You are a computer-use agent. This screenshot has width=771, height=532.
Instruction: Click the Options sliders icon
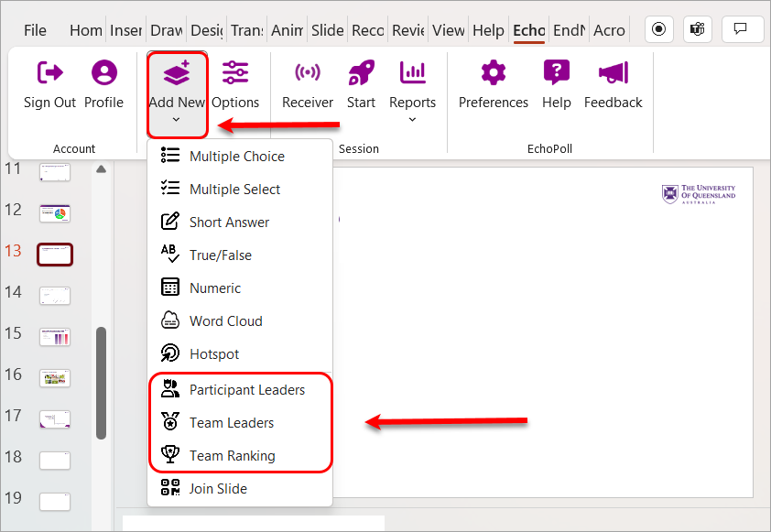pos(235,73)
